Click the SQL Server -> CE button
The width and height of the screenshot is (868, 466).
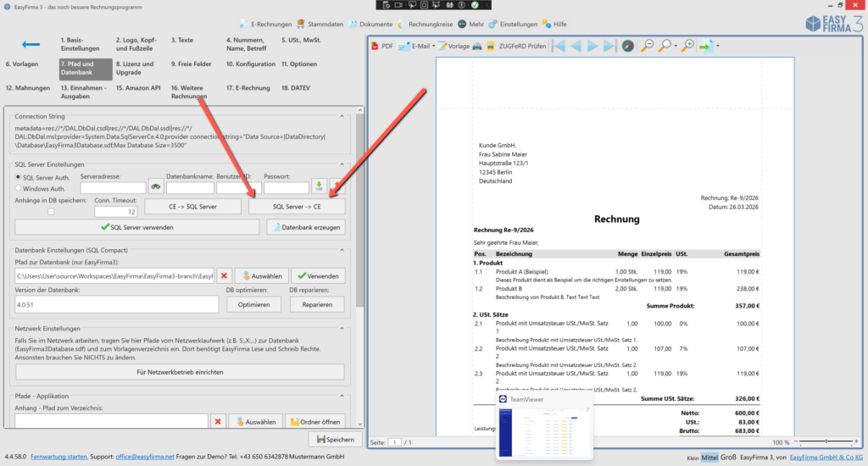coord(297,207)
